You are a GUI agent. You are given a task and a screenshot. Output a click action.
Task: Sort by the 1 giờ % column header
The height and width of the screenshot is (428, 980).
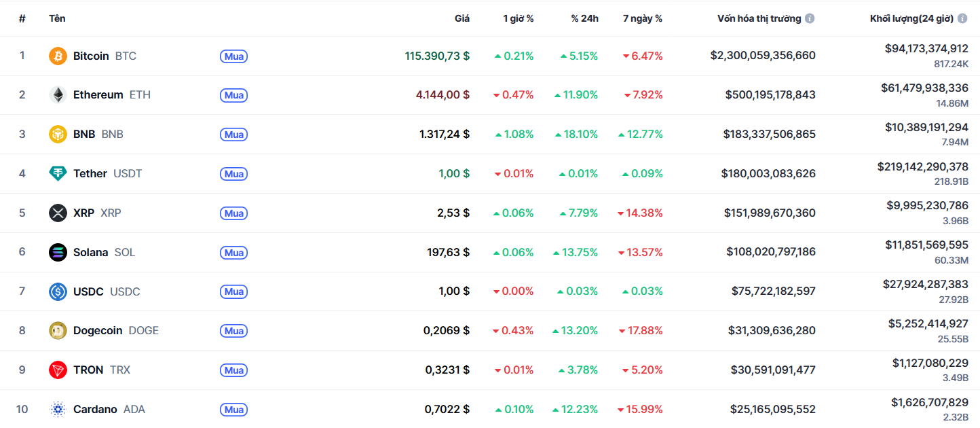(x=519, y=18)
